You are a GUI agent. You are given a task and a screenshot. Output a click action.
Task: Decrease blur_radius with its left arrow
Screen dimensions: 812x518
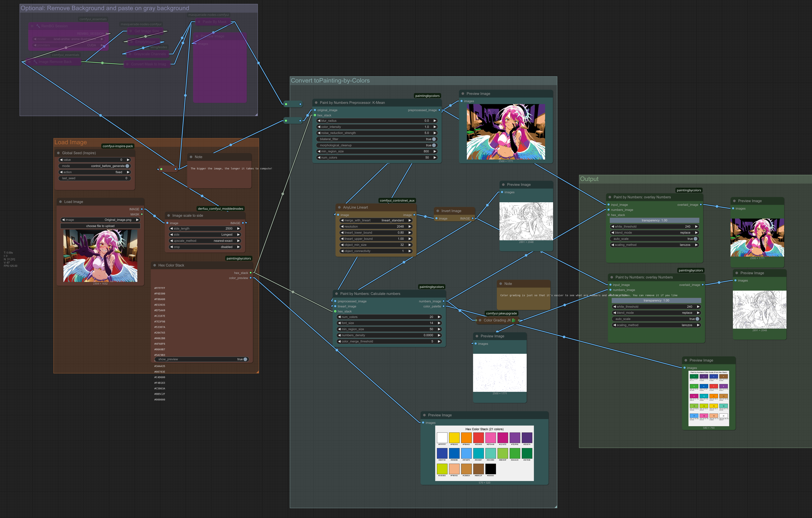[319, 121]
